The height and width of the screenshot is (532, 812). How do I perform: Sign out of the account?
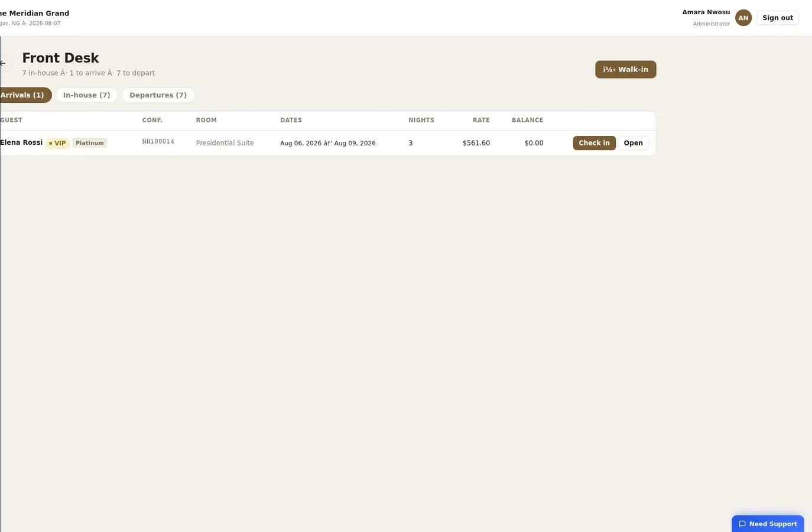pyautogui.click(x=778, y=18)
